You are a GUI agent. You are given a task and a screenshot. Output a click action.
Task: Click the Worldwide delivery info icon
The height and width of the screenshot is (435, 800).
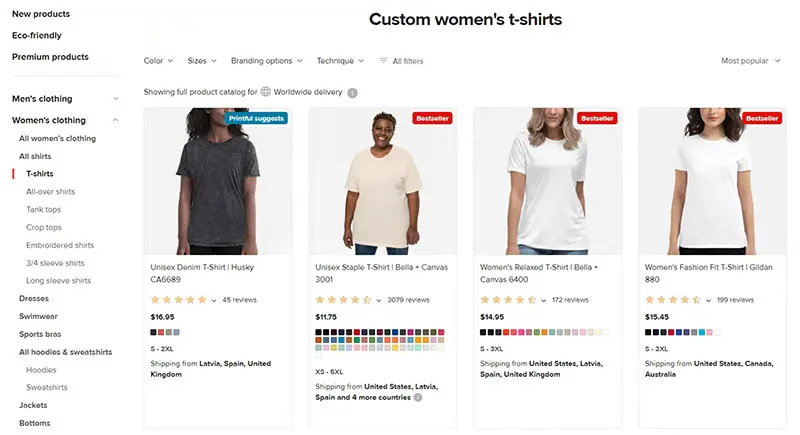coord(352,93)
